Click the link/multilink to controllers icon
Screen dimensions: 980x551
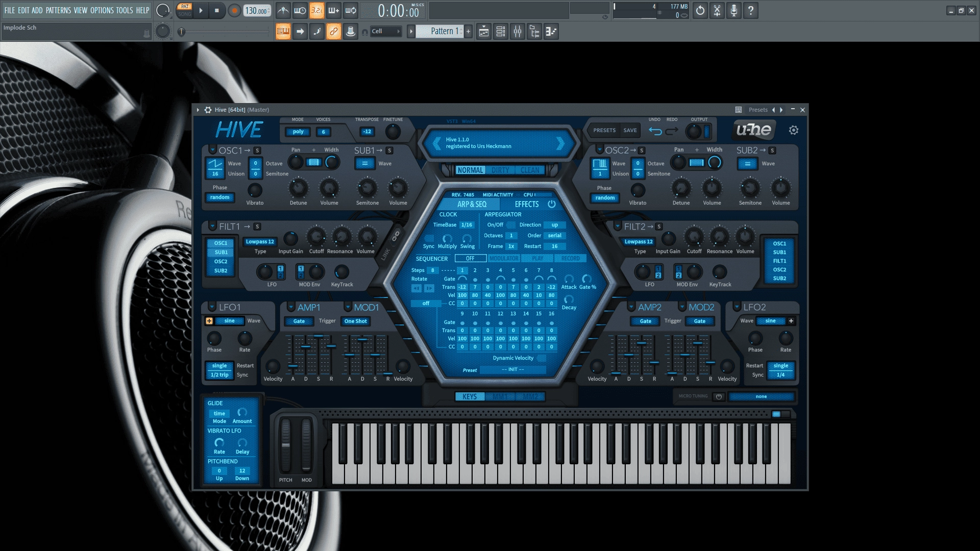click(x=333, y=32)
